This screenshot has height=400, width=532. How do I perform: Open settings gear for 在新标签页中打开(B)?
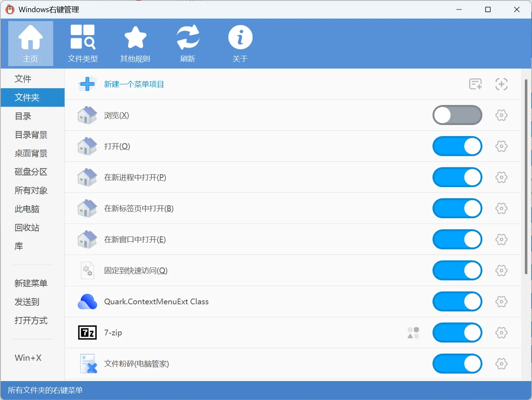501,208
